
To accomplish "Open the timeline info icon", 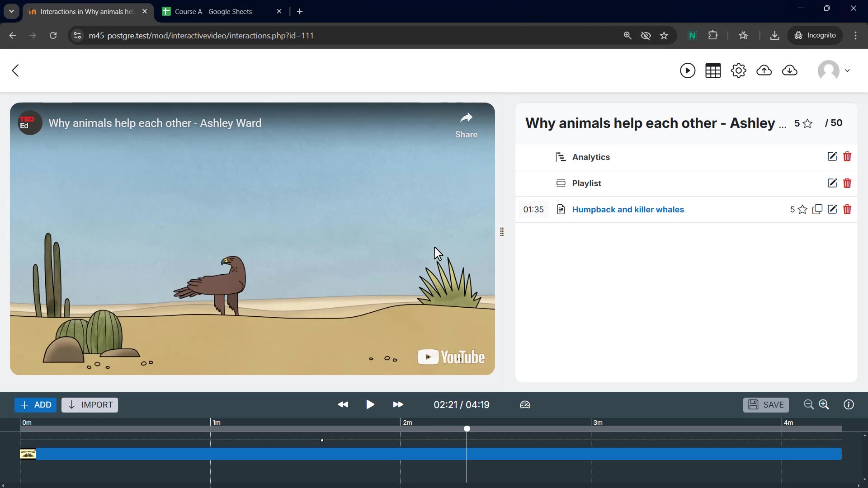I will point(849,404).
